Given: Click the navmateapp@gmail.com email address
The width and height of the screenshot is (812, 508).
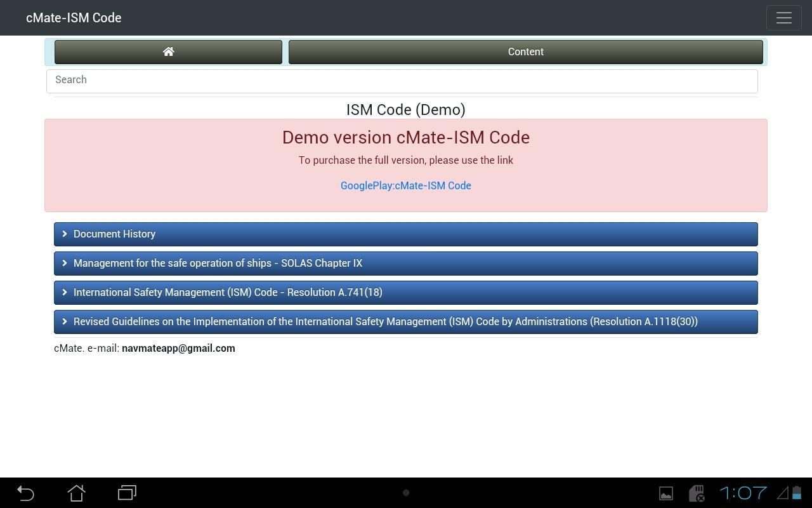Looking at the screenshot, I should click(x=178, y=348).
